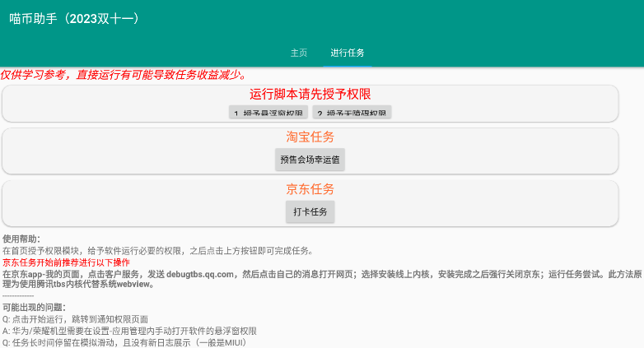The image size is (644, 348).
Task: Start the 预售会场幸运值 task
Action: tap(310, 160)
